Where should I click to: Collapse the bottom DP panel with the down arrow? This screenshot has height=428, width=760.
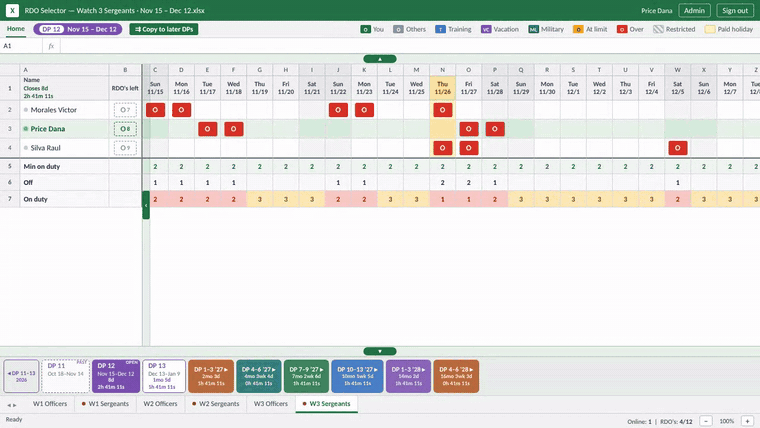(x=380, y=351)
